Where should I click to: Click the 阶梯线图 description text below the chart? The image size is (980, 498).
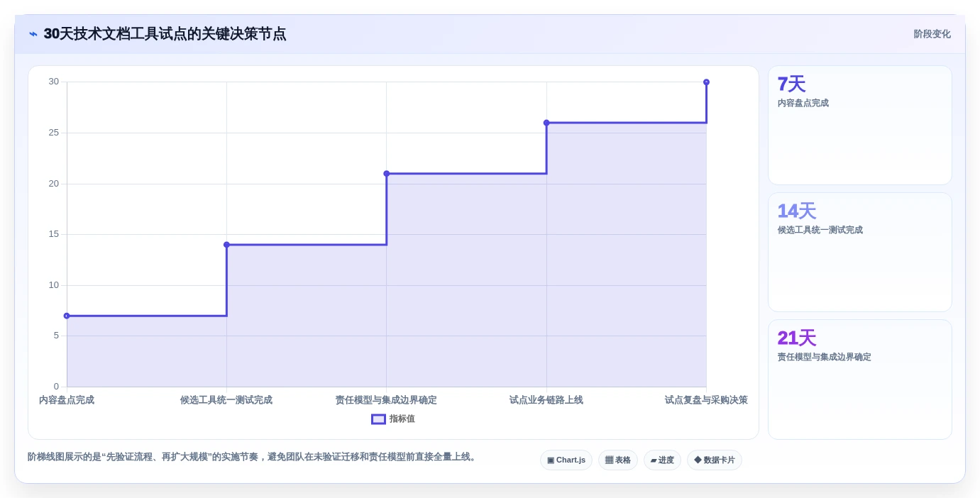253,457
